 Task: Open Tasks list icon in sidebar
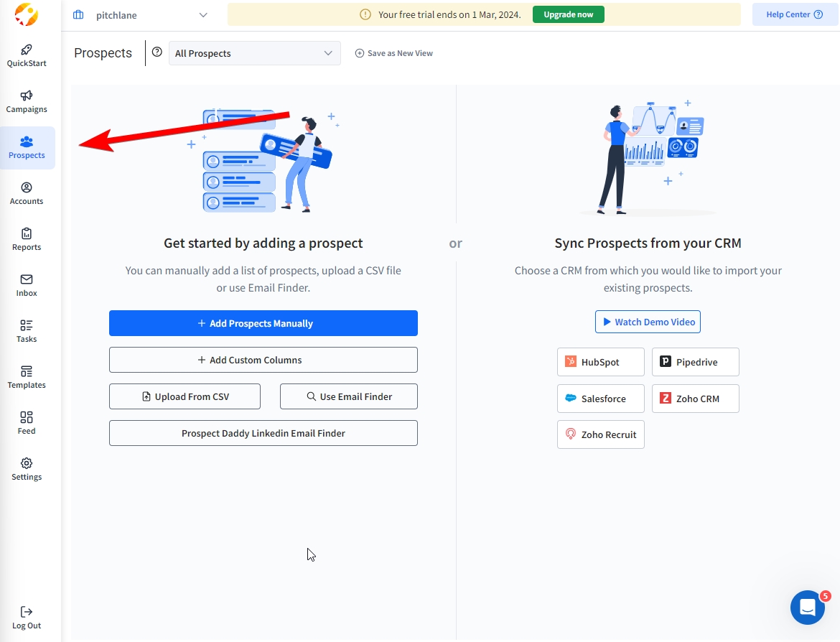click(x=27, y=326)
